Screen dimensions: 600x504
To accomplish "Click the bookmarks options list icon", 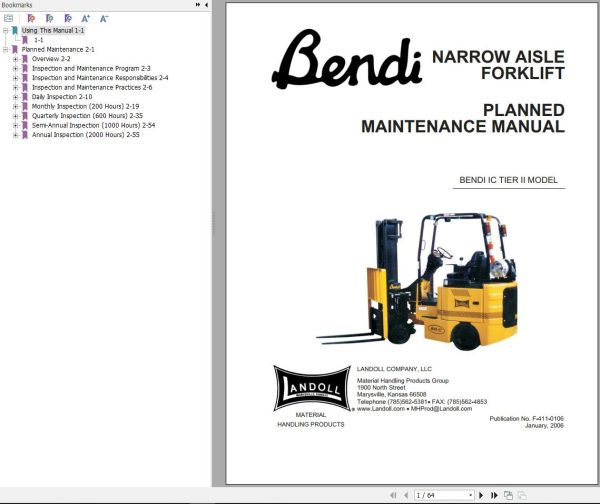I will coord(8,18).
